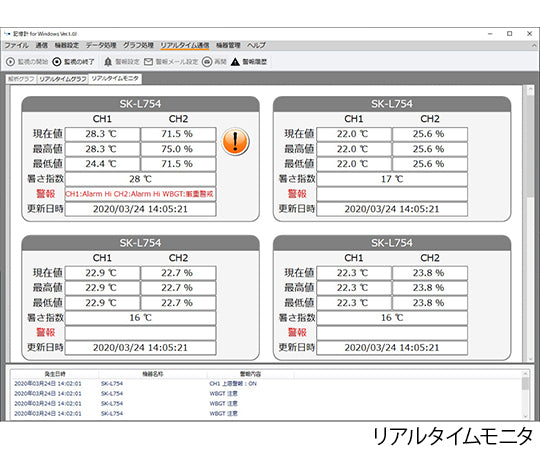
Task: Click the alarm log's scrollbar down arrow
Action: (526, 416)
